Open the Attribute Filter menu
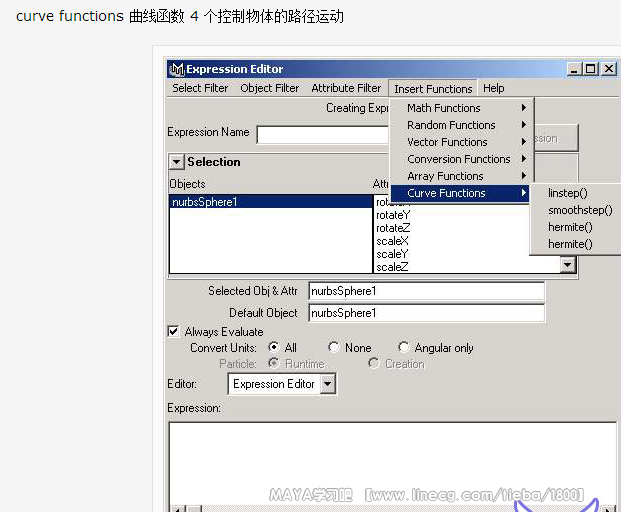The image size is (621, 512). [x=346, y=88]
